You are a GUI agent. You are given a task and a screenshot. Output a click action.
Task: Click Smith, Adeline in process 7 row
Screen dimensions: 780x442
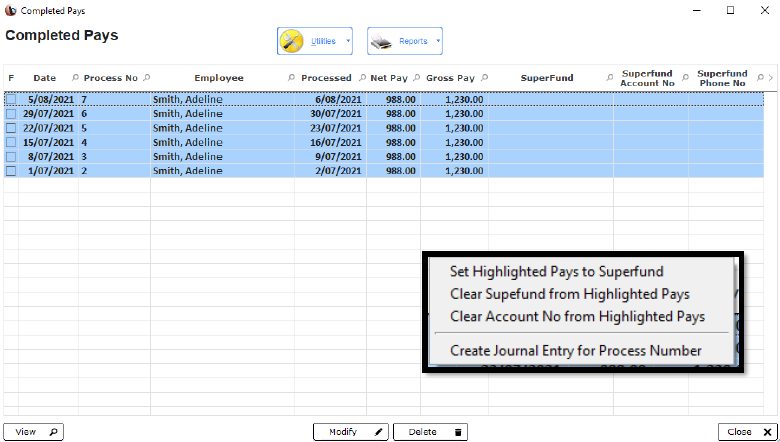pyautogui.click(x=188, y=99)
